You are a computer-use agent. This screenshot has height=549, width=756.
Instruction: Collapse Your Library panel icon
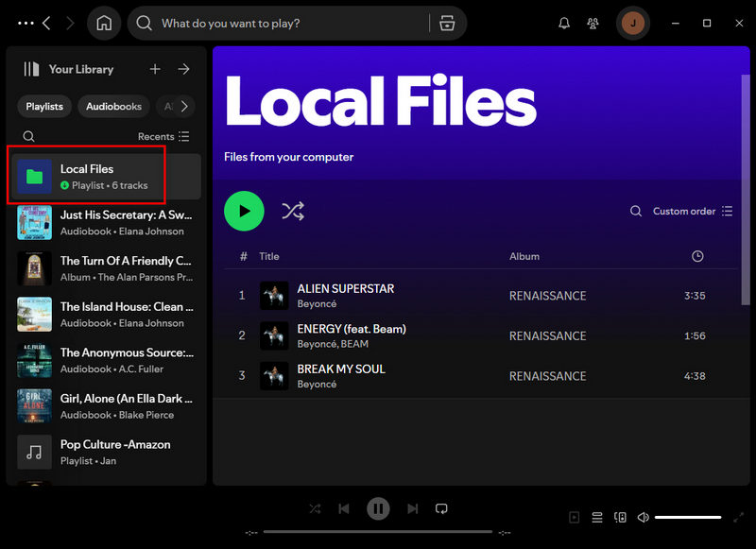tap(31, 69)
